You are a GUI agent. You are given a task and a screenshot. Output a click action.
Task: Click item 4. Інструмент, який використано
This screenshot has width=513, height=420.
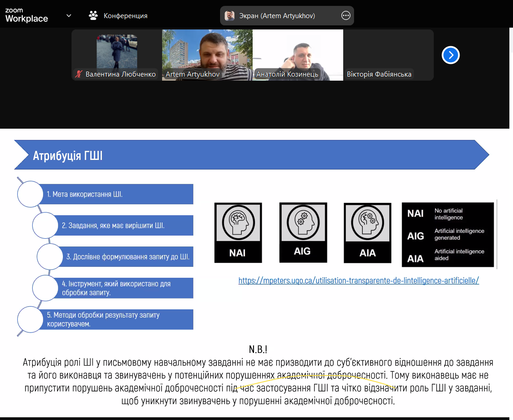coord(124,288)
